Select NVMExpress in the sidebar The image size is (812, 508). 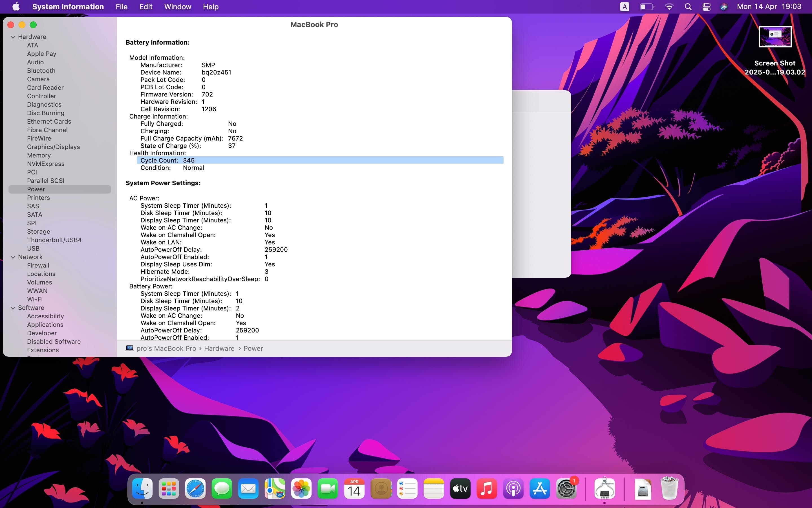(46, 164)
